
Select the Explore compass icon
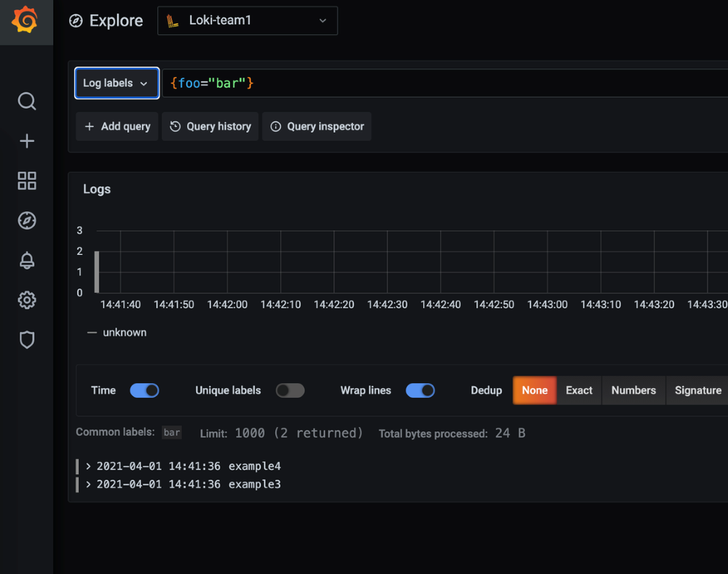point(26,220)
